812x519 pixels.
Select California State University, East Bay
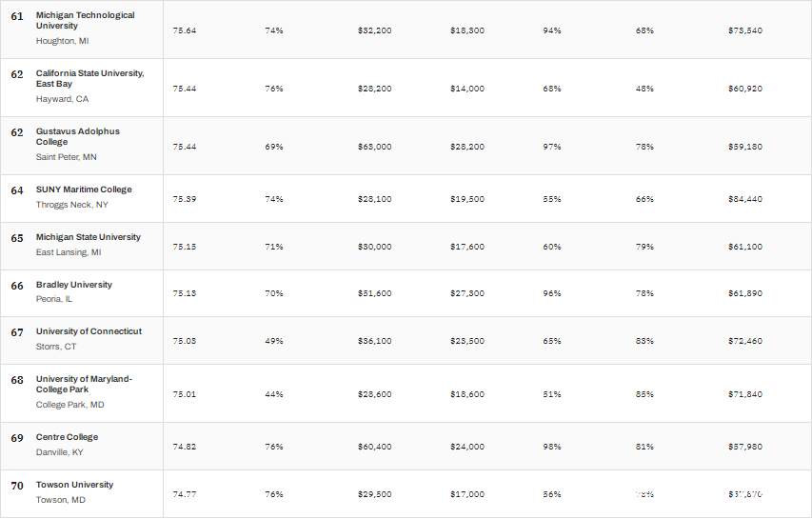89,78
